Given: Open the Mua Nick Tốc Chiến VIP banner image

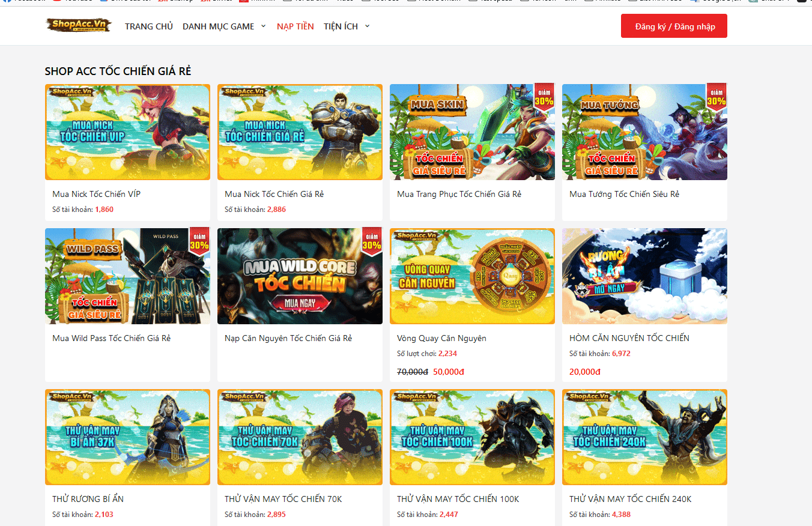Looking at the screenshot, I should (x=127, y=132).
